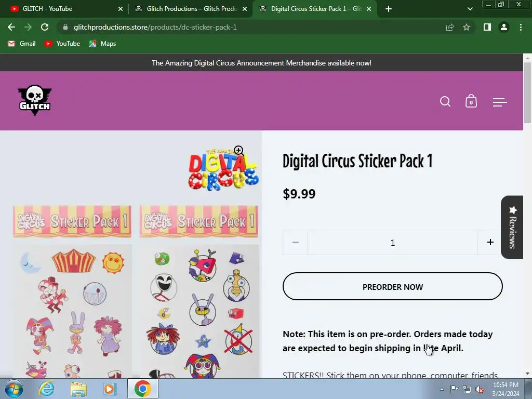Open the browser side panel
The width and height of the screenshot is (532, 399).
tap(487, 27)
